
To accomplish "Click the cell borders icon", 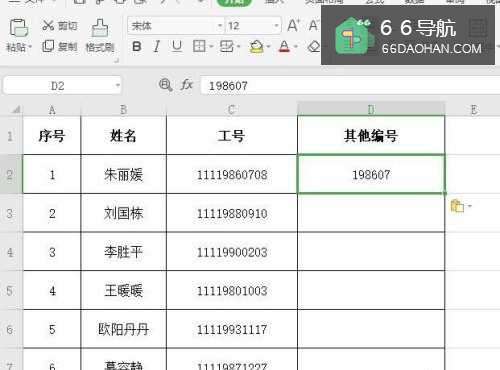I will [199, 46].
